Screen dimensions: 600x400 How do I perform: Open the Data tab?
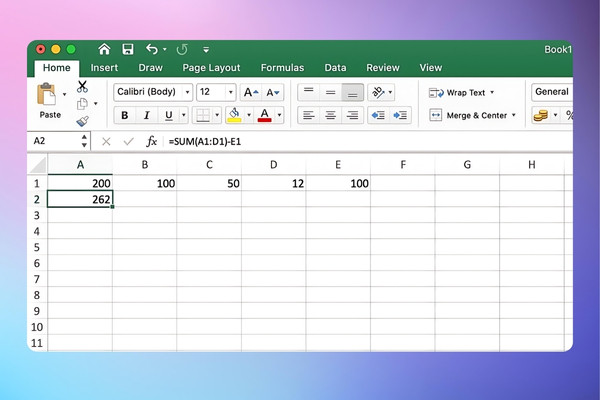[335, 68]
